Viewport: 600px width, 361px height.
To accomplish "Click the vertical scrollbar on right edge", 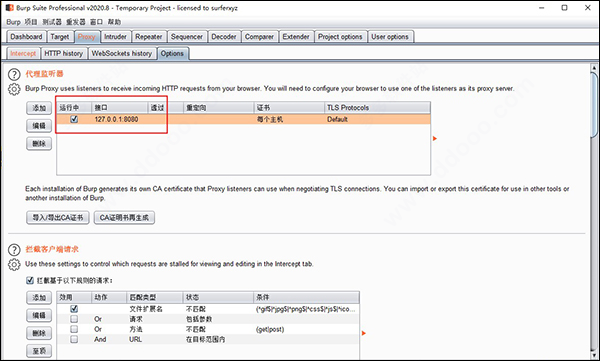I will pos(594,104).
